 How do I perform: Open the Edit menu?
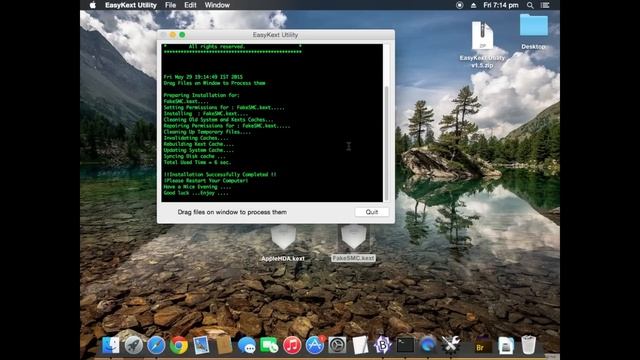pyautogui.click(x=190, y=5)
